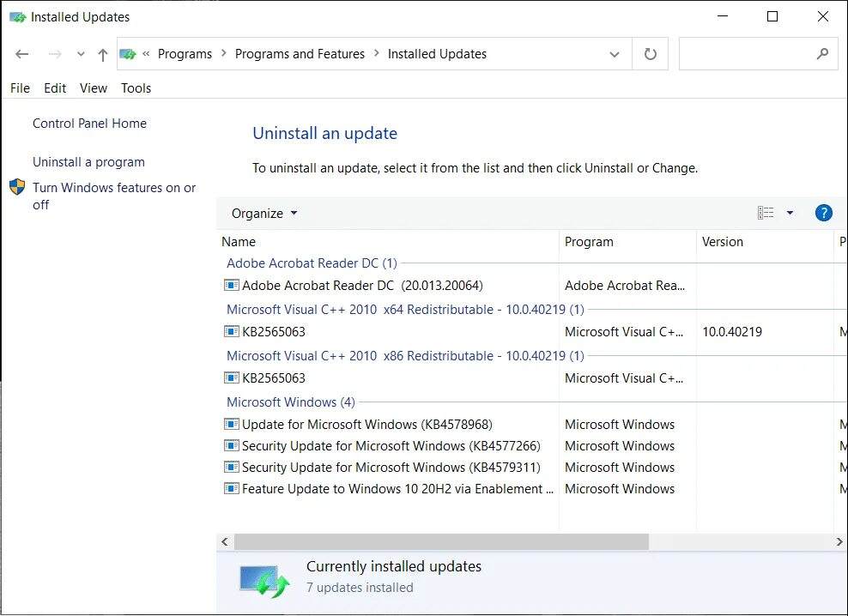Click icon of KB2565063 under x64 group
The height and width of the screenshot is (616, 848).
click(x=232, y=331)
